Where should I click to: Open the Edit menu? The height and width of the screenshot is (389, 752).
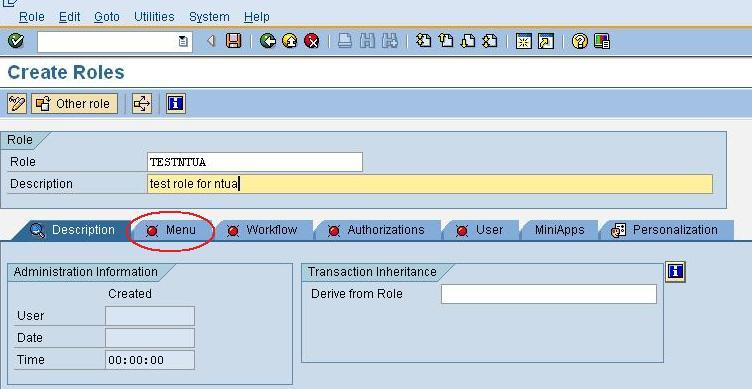coord(70,17)
